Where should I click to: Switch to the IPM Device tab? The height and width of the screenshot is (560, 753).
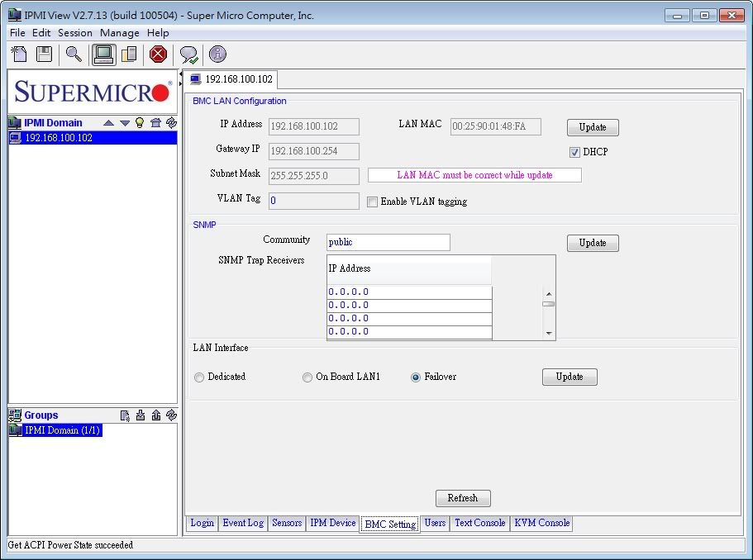(x=333, y=523)
